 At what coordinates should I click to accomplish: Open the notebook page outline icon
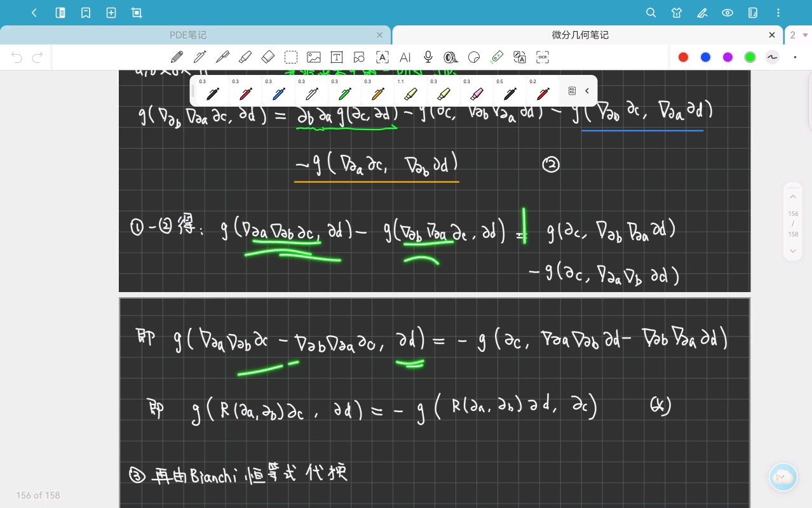pos(60,13)
